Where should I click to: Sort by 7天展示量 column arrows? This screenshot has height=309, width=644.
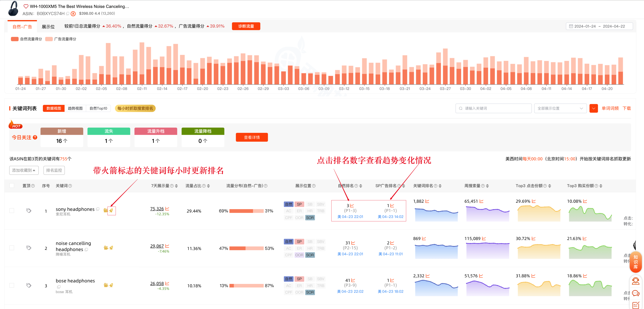click(x=176, y=186)
